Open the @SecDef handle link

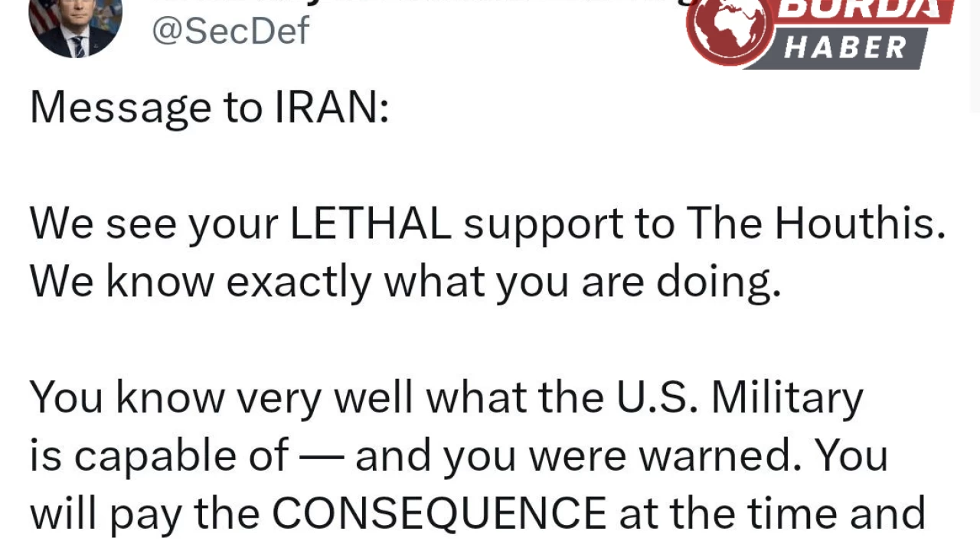click(x=230, y=31)
